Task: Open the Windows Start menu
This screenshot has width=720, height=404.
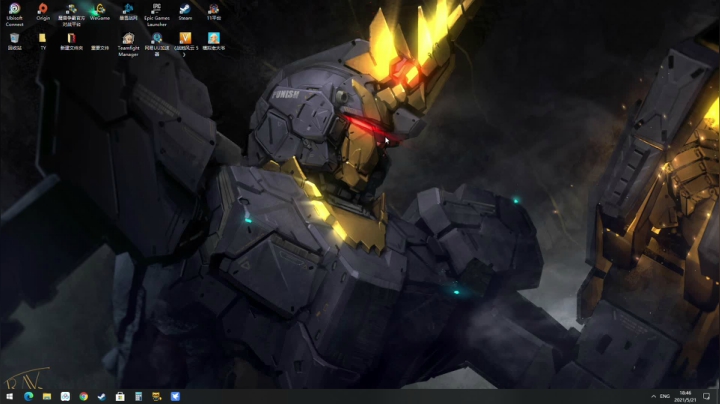Action: pyautogui.click(x=10, y=396)
